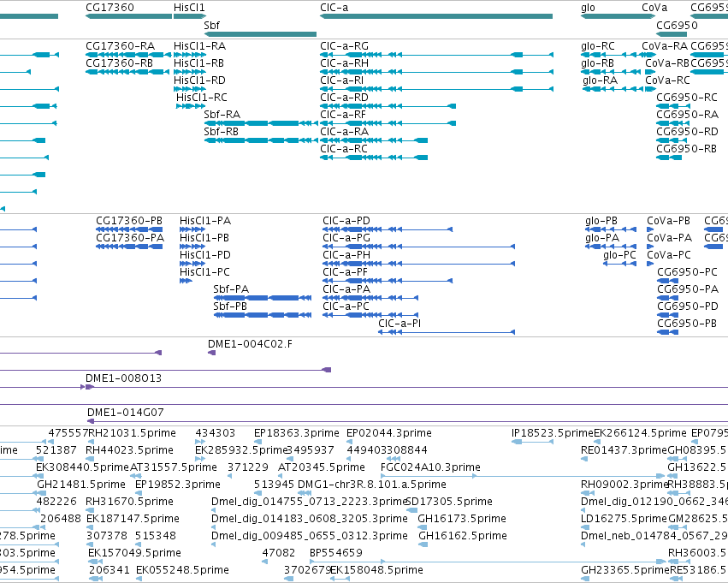Click the EST EP18363.3prime label
Viewport: 728px width, 583px height.
(296, 433)
